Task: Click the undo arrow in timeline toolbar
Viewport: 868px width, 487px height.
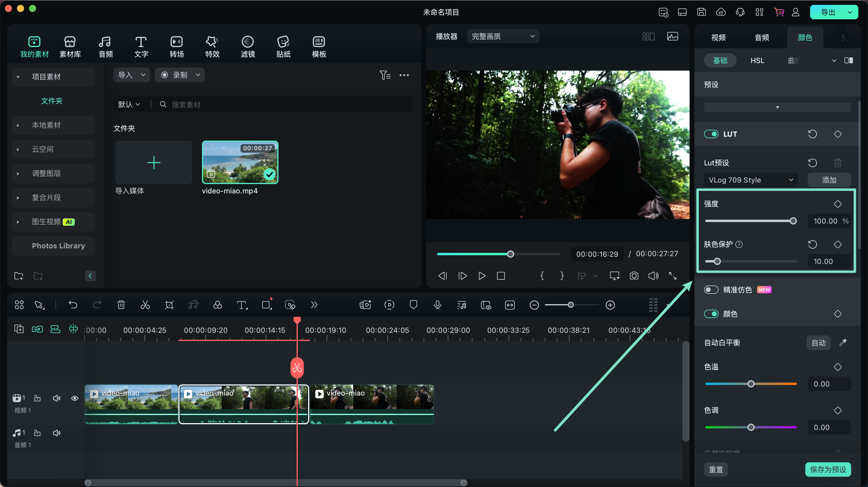Action: point(73,305)
